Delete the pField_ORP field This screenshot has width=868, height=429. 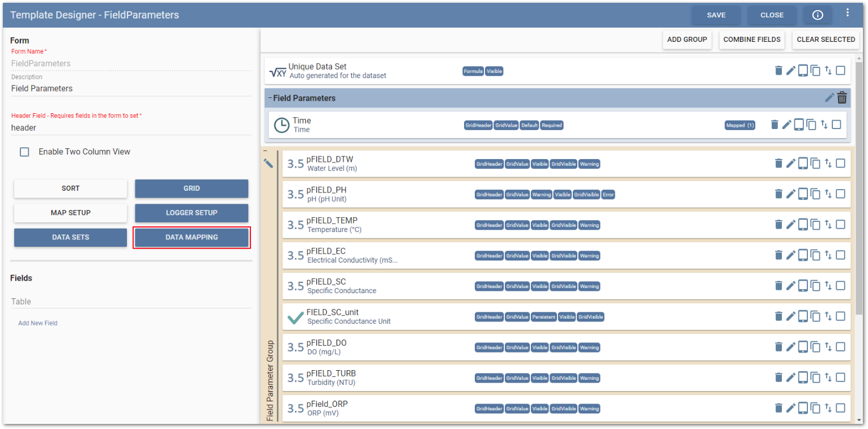coord(778,407)
